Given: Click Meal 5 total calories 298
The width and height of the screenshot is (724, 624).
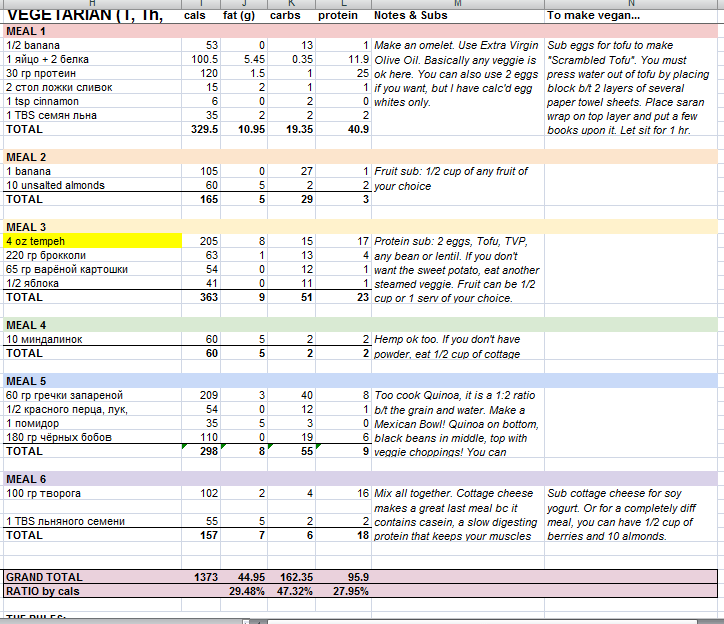Looking at the screenshot, I should [201, 451].
